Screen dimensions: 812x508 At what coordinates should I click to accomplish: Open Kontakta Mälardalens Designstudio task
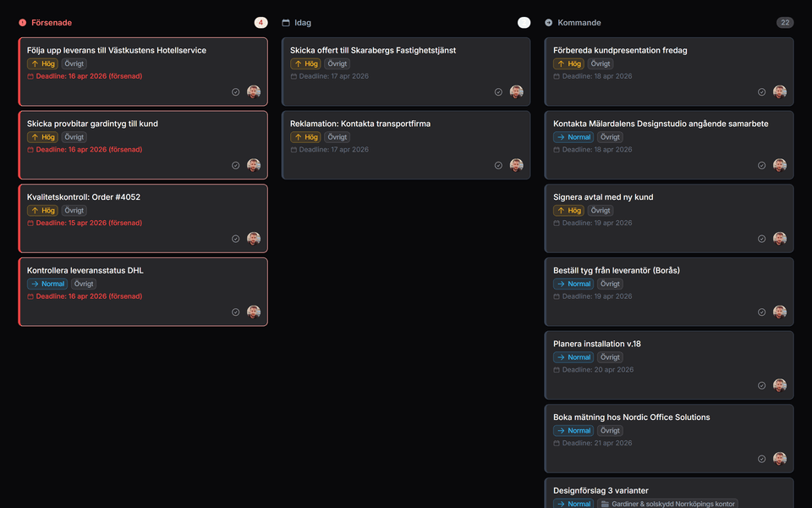pos(661,124)
